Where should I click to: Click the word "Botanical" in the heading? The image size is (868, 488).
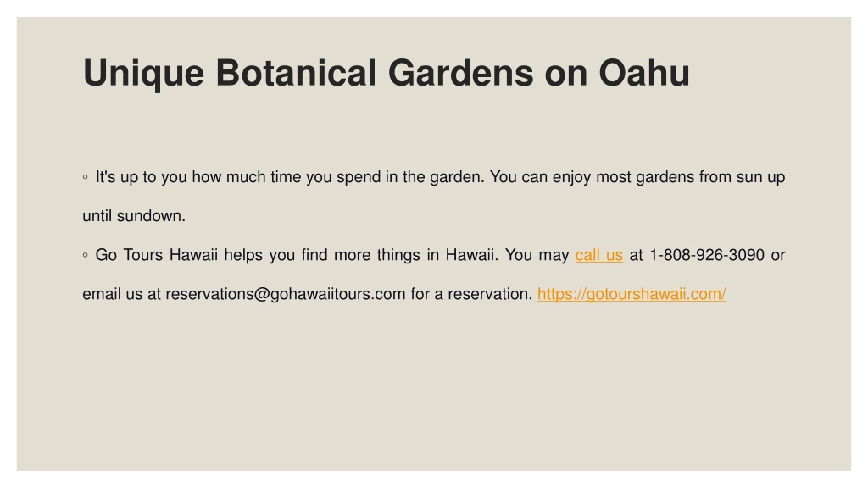click(296, 73)
